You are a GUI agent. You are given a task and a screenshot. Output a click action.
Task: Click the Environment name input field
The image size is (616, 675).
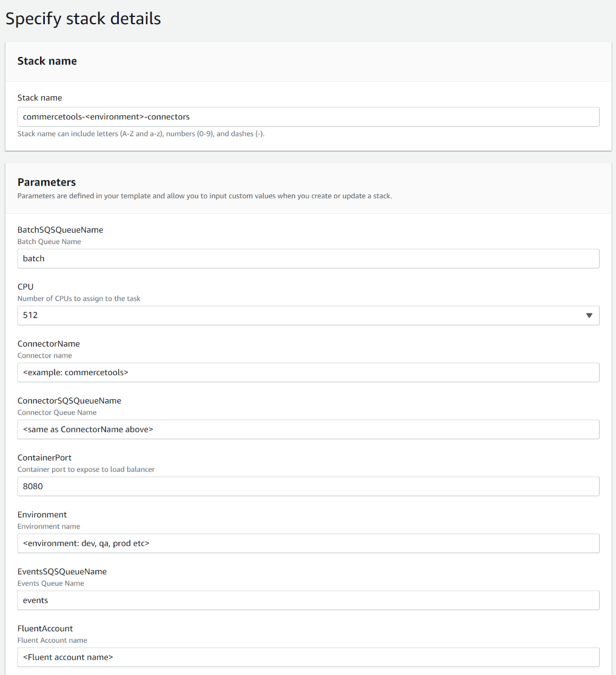[x=308, y=544]
